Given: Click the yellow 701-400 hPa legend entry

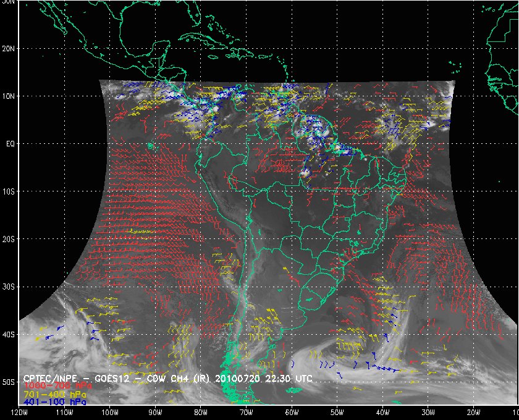Looking at the screenshot, I should 55,394.
